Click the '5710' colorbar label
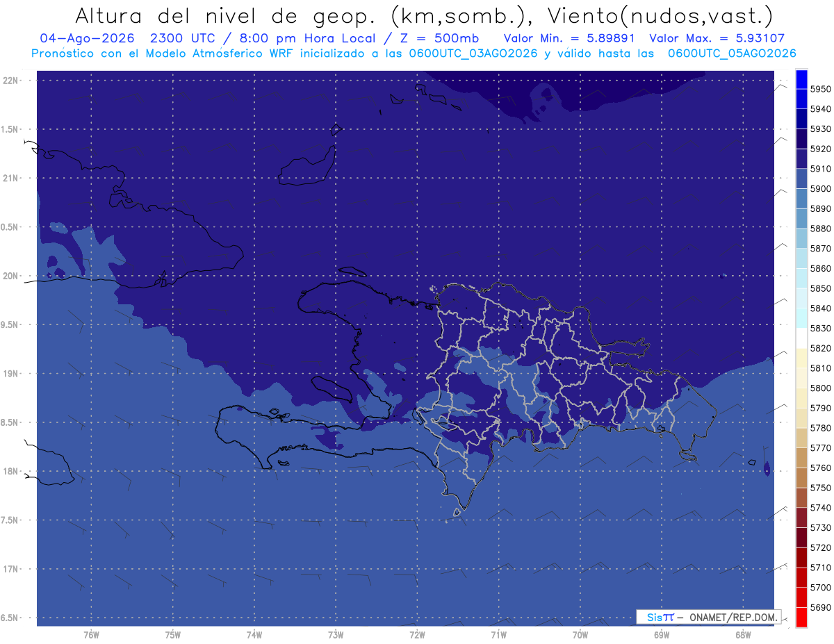The image size is (834, 644). click(820, 568)
